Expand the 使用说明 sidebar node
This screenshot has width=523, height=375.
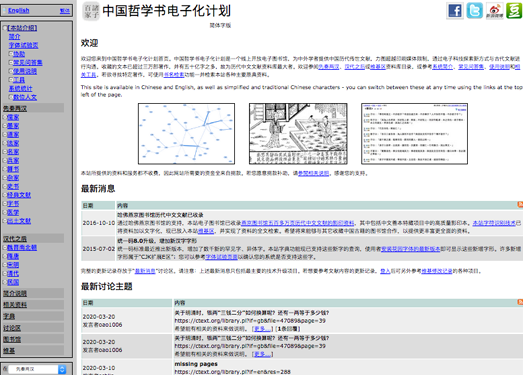[x=11, y=71]
